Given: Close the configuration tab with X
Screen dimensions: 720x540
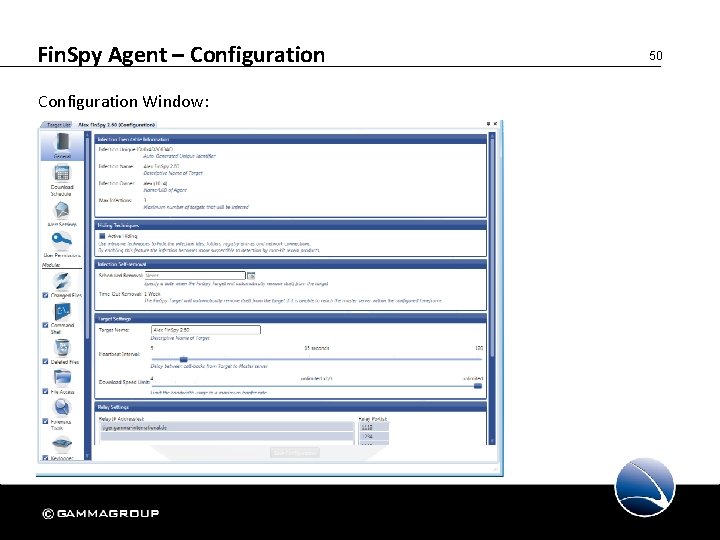Looking at the screenshot, I should click(x=495, y=124).
